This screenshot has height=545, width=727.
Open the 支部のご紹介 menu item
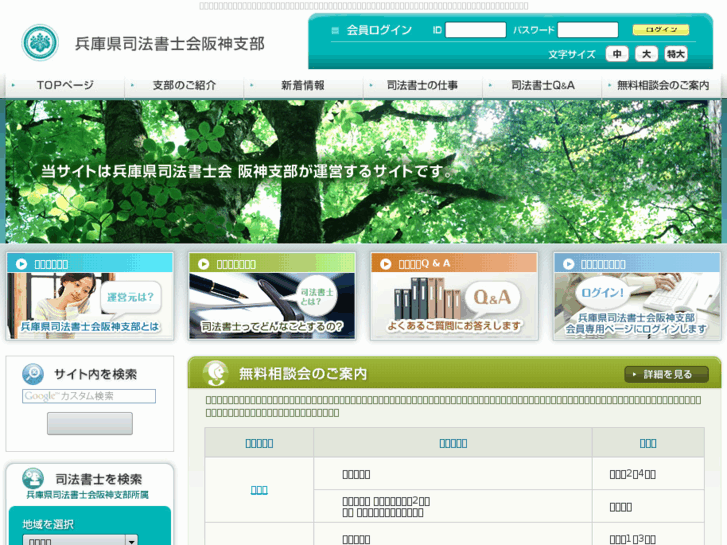tap(184, 85)
